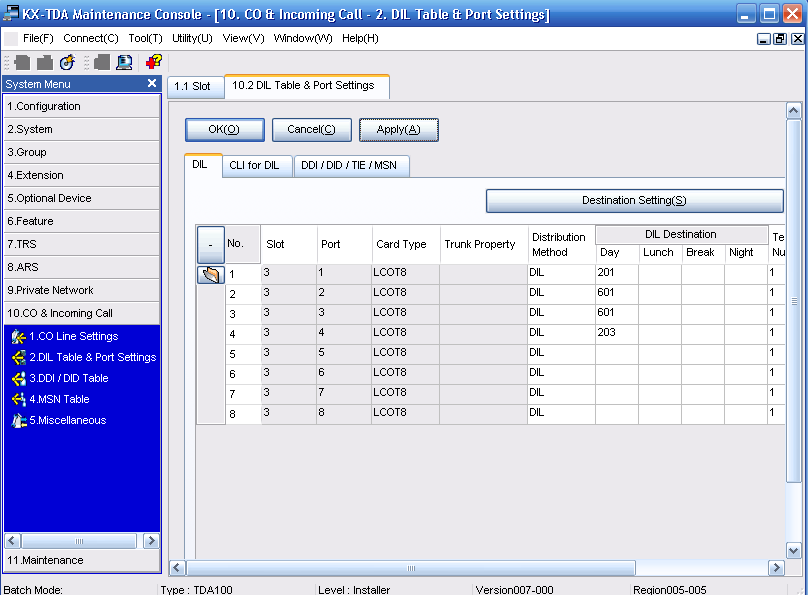Click Day destination cell showing 203
808x595 pixels.
pos(617,333)
